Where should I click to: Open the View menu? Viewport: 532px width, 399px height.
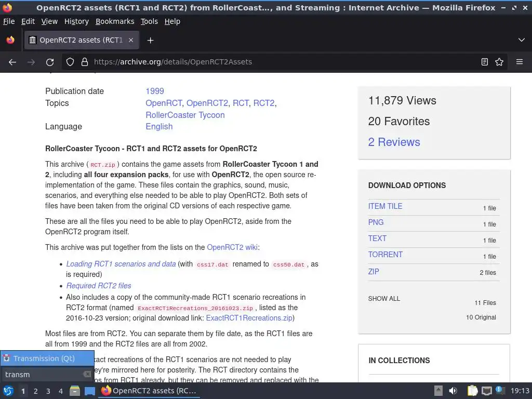pos(49,21)
